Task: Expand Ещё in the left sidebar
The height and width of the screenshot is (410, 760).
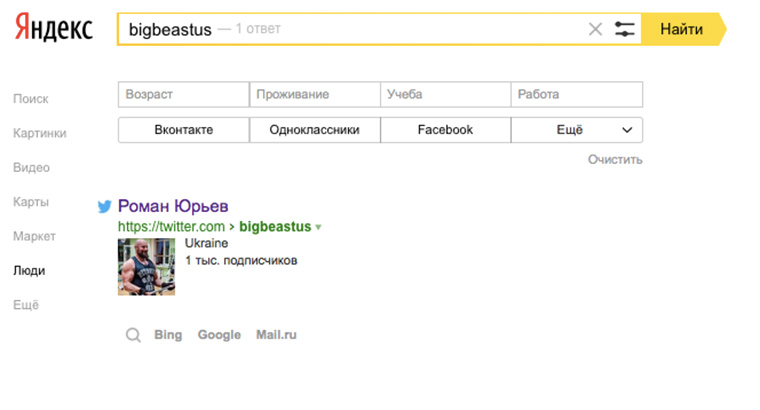Action: pyautogui.click(x=26, y=305)
